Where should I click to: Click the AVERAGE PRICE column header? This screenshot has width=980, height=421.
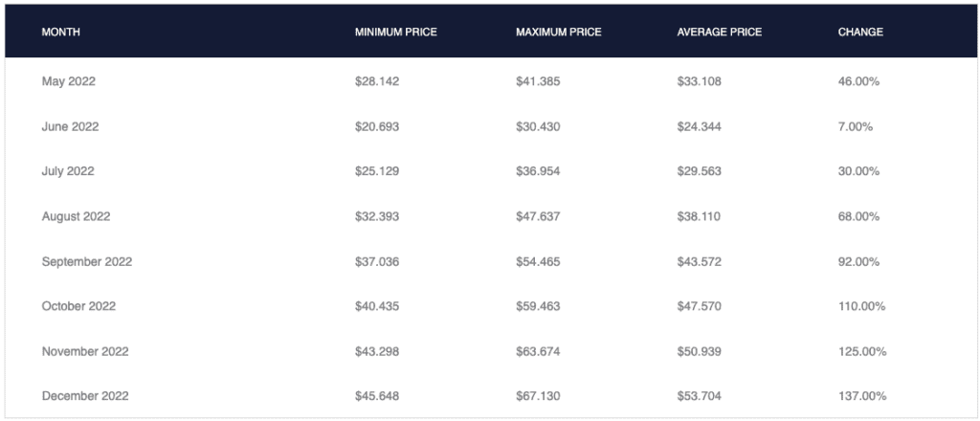(x=719, y=33)
